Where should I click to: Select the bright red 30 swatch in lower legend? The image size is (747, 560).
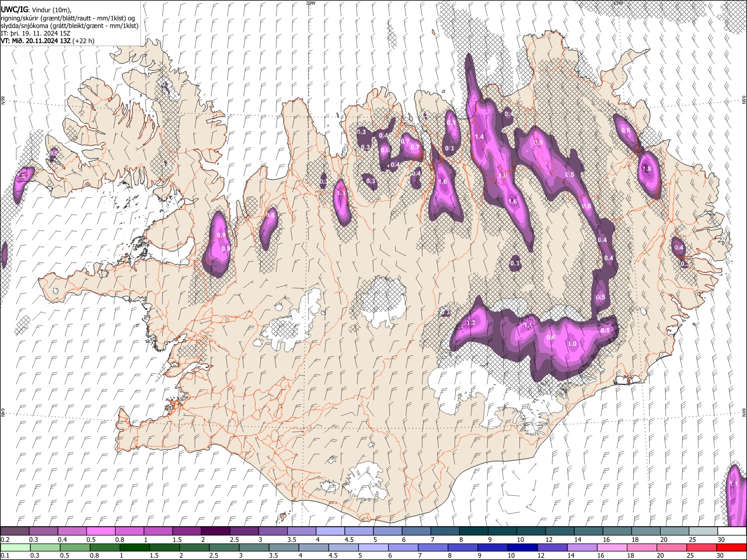732,548
